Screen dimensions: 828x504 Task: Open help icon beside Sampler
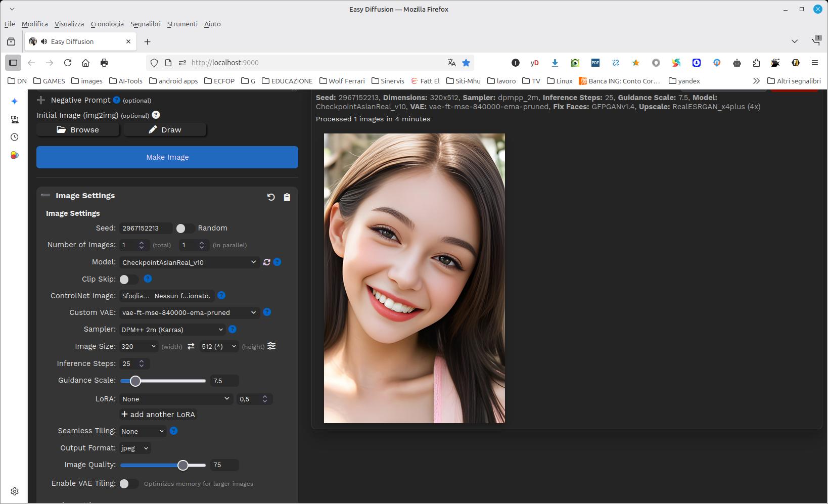(x=233, y=329)
